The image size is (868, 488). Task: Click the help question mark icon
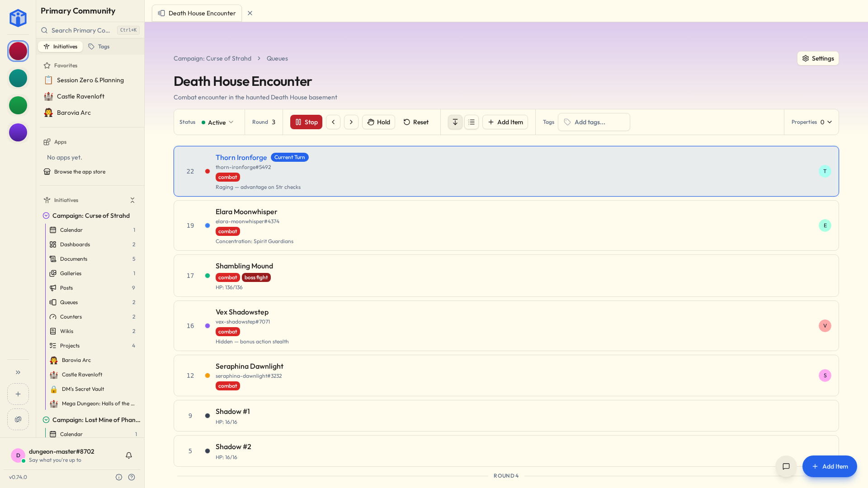[x=132, y=477]
